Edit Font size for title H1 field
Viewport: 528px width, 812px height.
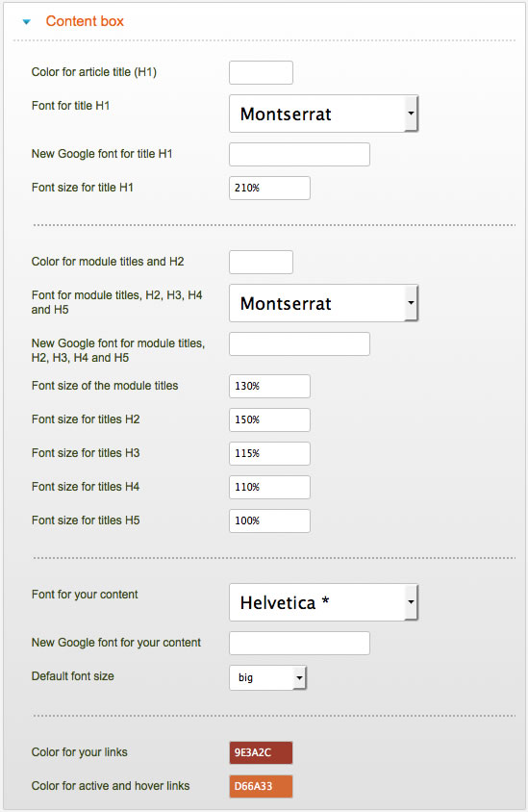pos(269,188)
